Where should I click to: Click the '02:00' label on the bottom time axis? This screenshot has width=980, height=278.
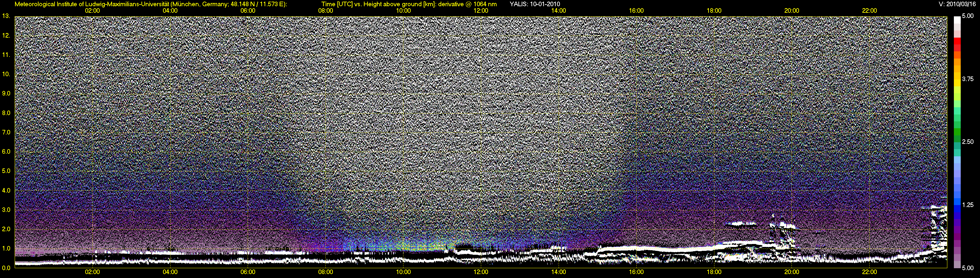[x=92, y=272]
